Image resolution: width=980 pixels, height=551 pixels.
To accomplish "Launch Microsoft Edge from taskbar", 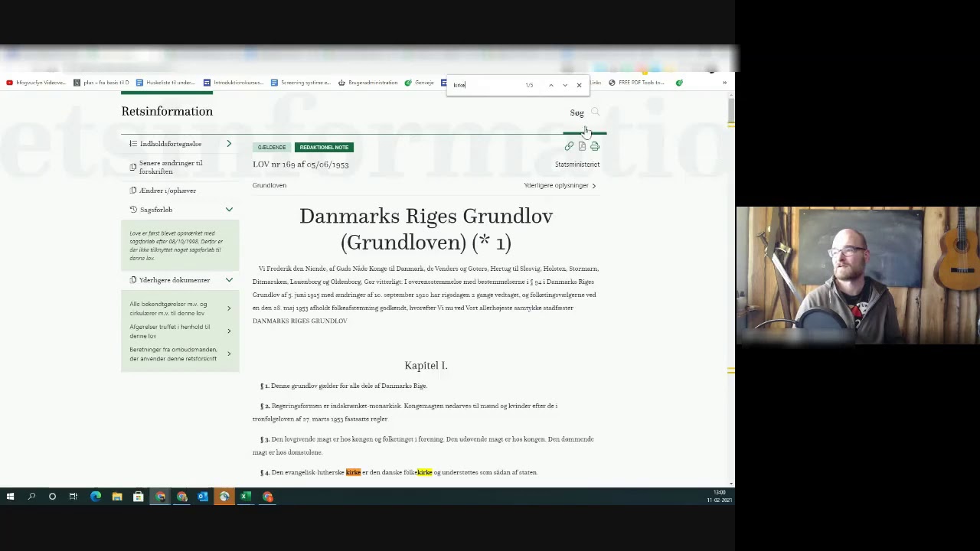I will [96, 497].
